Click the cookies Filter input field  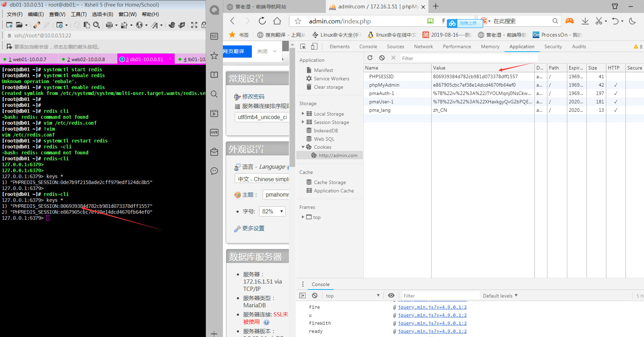coord(469,58)
